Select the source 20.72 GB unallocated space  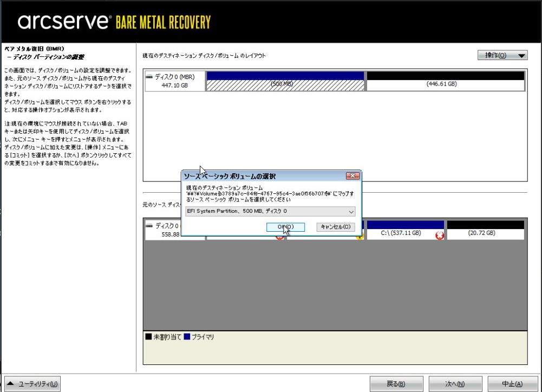[485, 230]
